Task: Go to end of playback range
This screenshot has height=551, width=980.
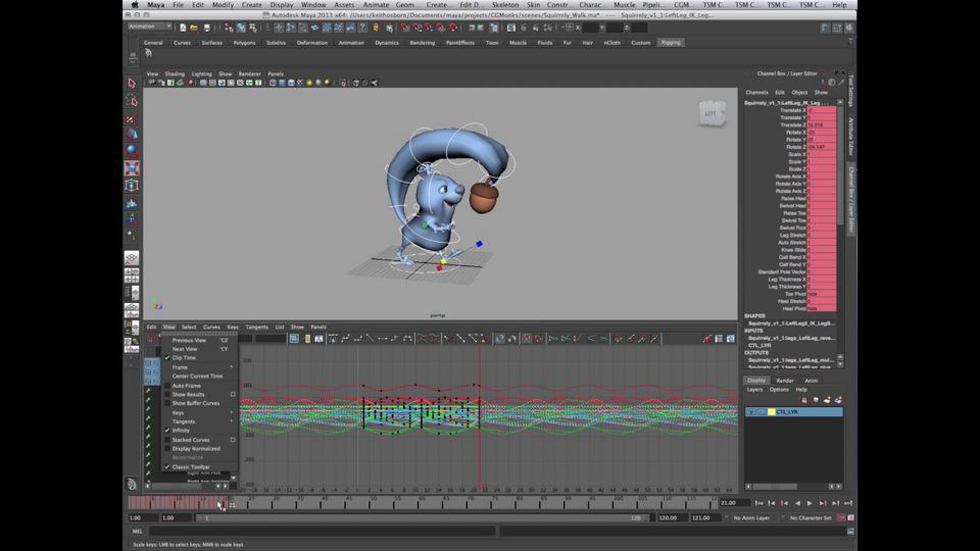Action: coord(849,503)
